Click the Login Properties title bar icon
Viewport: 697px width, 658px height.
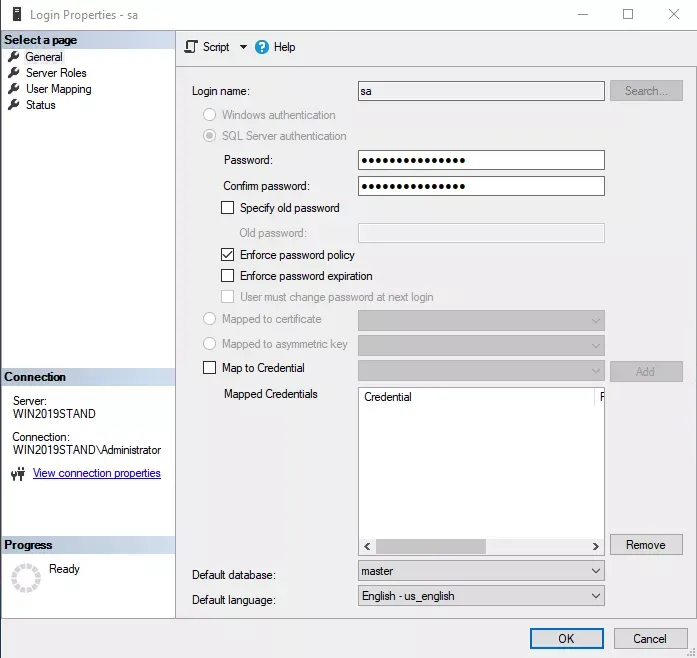(14, 15)
